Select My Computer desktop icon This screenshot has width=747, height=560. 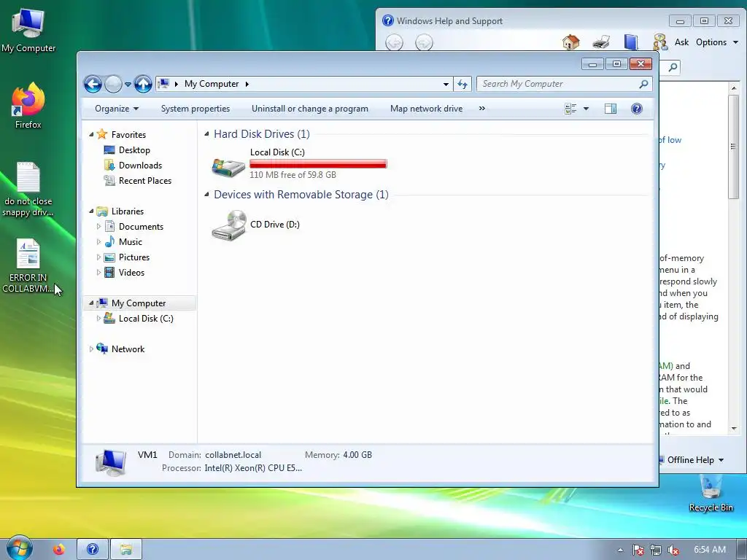[28, 31]
